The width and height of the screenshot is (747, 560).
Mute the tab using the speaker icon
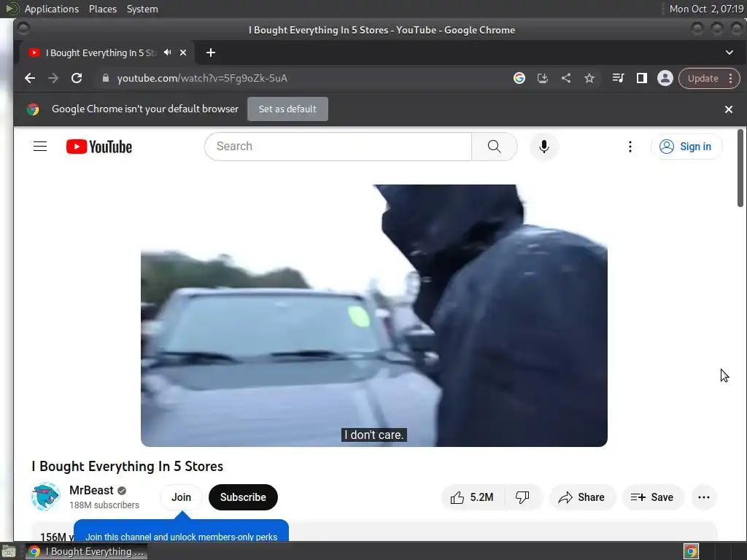pos(167,52)
